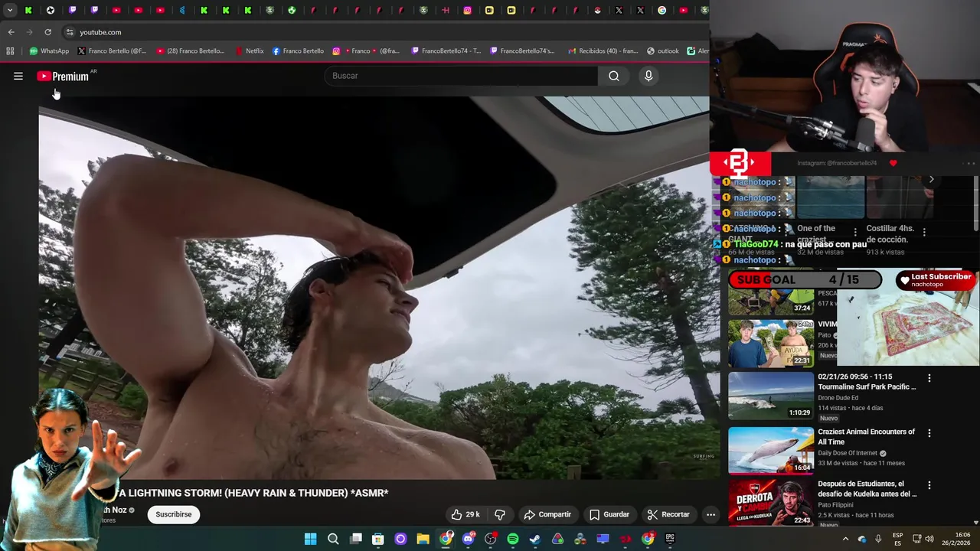980x551 pixels.
Task: Open the DERROTA Y CAMBIO video thumbnail
Action: [x=771, y=503]
